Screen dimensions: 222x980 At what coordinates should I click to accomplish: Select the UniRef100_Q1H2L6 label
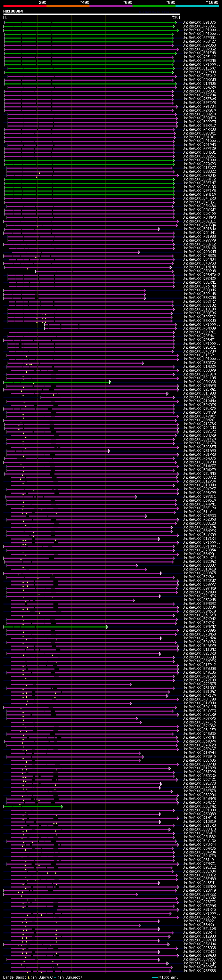pos(199,818)
